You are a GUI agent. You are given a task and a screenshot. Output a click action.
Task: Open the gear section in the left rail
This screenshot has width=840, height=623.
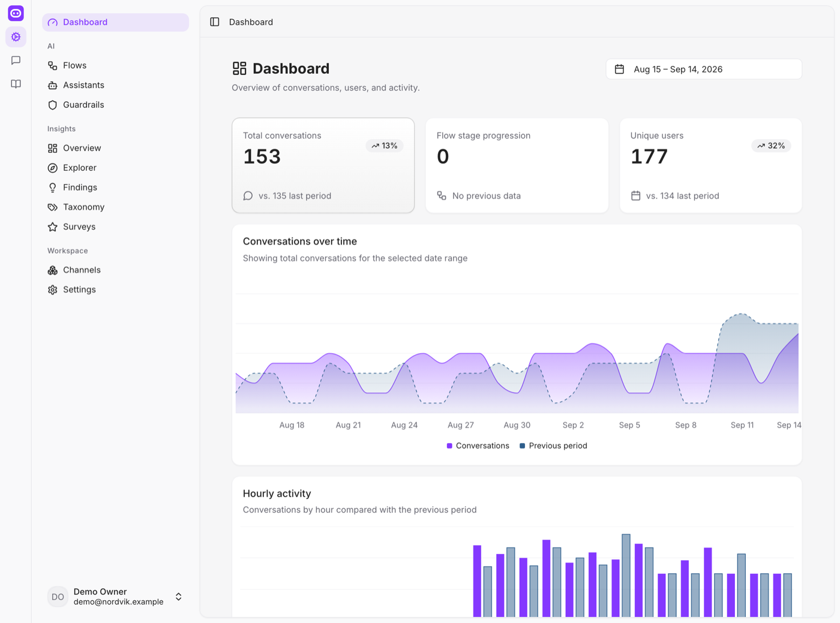[x=16, y=37]
